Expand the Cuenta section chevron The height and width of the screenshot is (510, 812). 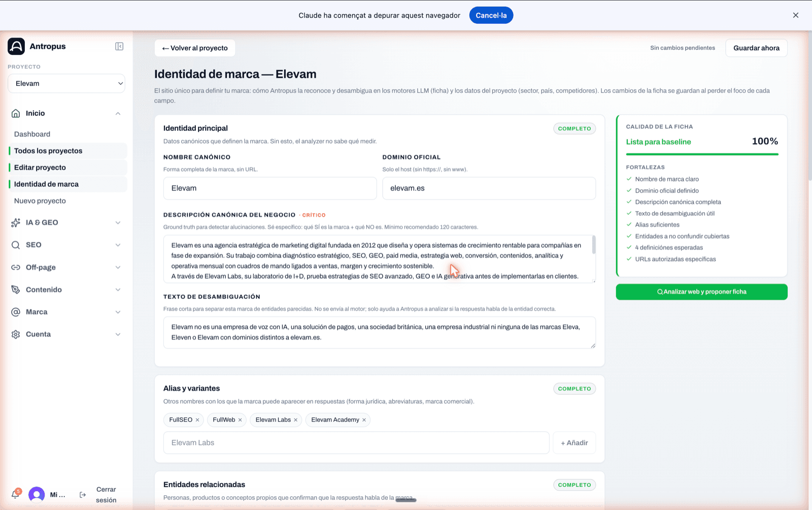coord(118,334)
